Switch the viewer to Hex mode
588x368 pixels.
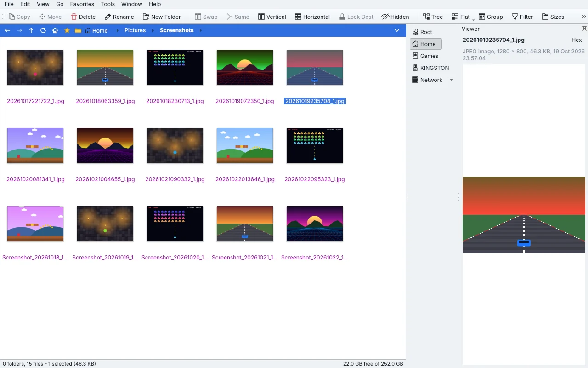pyautogui.click(x=577, y=40)
